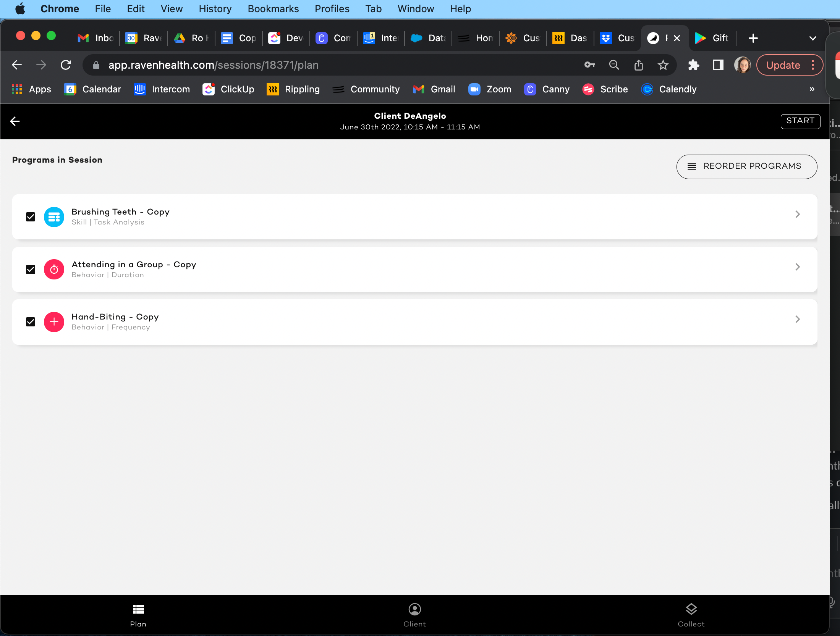The height and width of the screenshot is (636, 840).
Task: Open the Calendly bookmark
Action: click(x=669, y=89)
